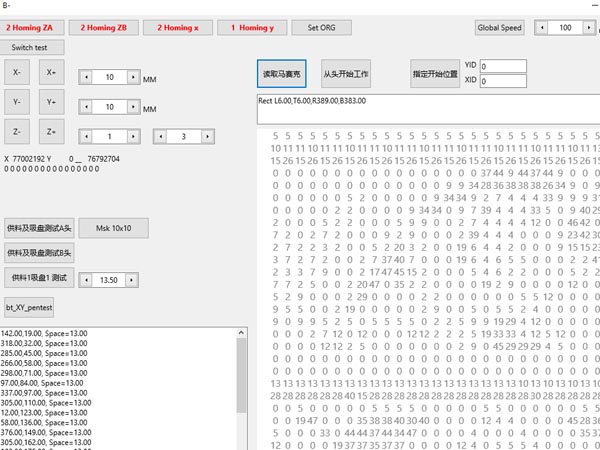Decrease the 13.50 value stepper
Image resolution: width=600 pixels, height=450 pixels.
pyautogui.click(x=86, y=280)
